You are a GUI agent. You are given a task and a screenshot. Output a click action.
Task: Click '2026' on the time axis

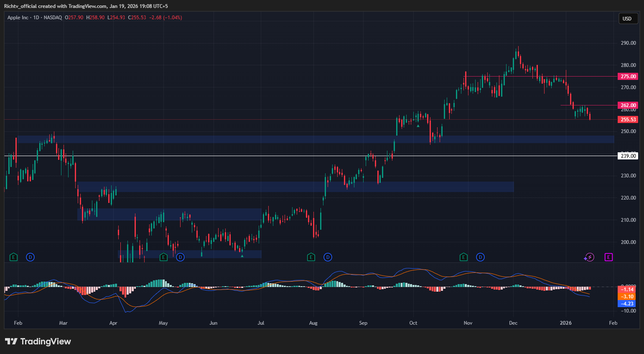(x=566, y=323)
